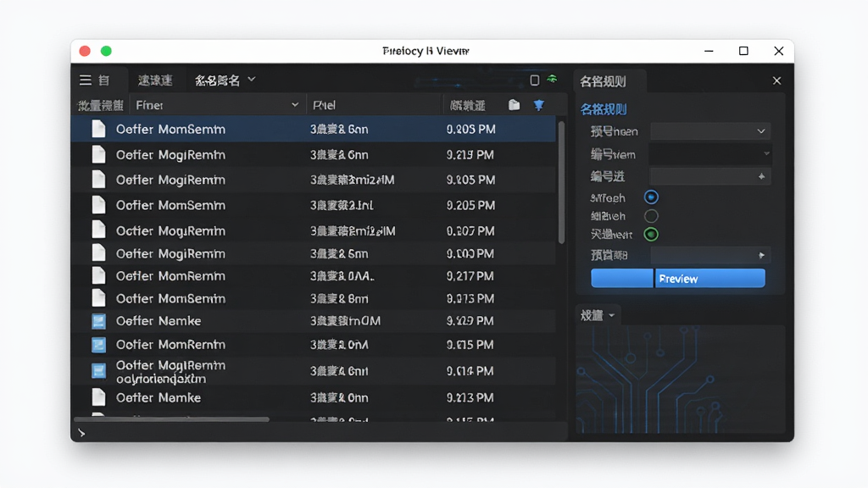Switch to the 速速速 tab in the toolbar
Image resolution: width=868 pixels, height=488 pixels.
tap(155, 80)
